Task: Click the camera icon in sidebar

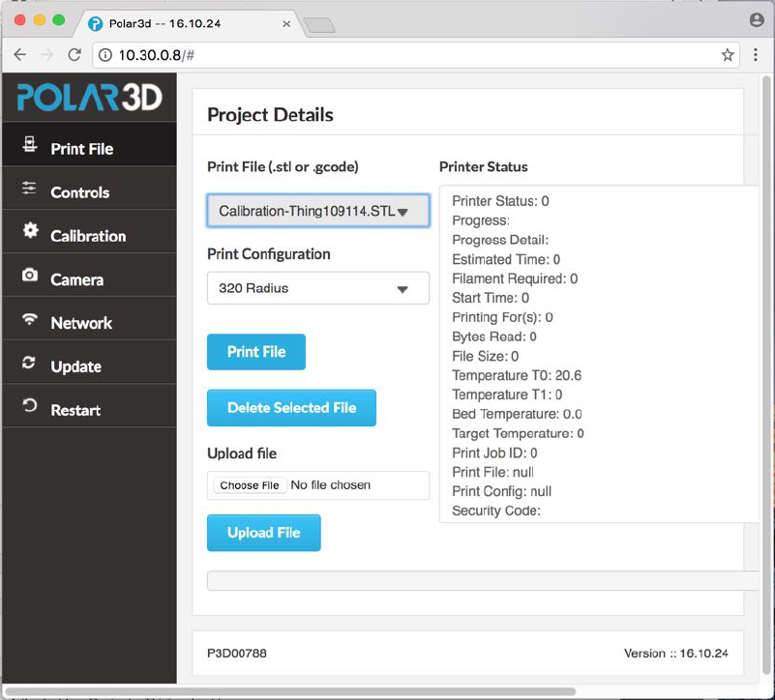Action: point(30,275)
